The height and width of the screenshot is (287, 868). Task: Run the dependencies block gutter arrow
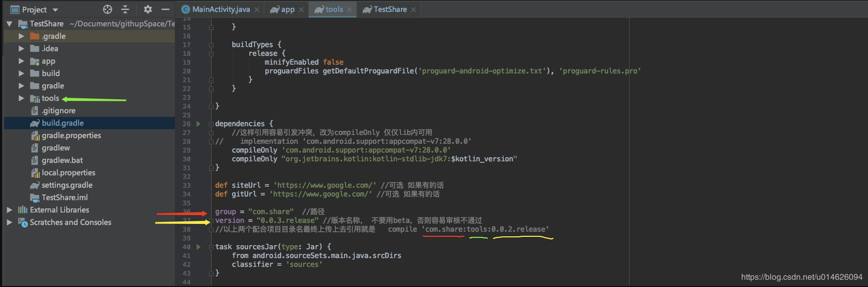click(x=199, y=124)
